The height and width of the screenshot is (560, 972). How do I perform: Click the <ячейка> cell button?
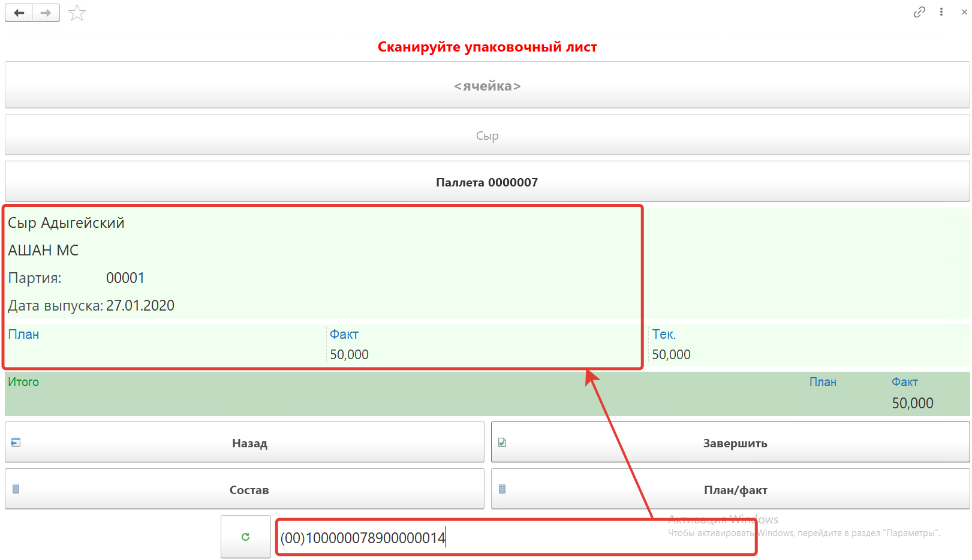487,86
